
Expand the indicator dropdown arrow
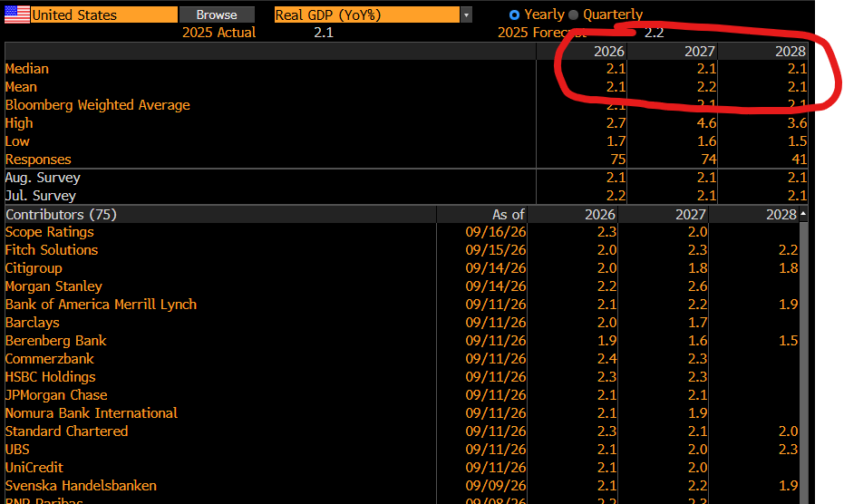466,15
